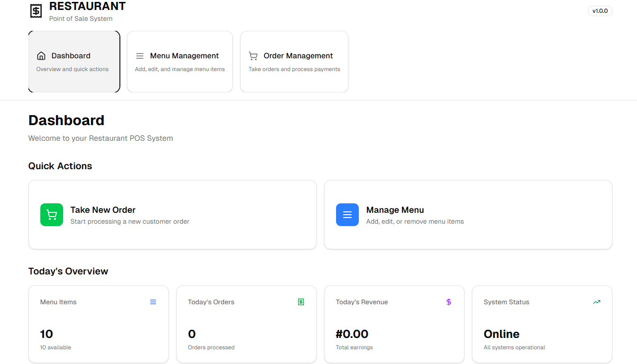Click the receipt logo icon beside RESTAURANT

tap(36, 11)
